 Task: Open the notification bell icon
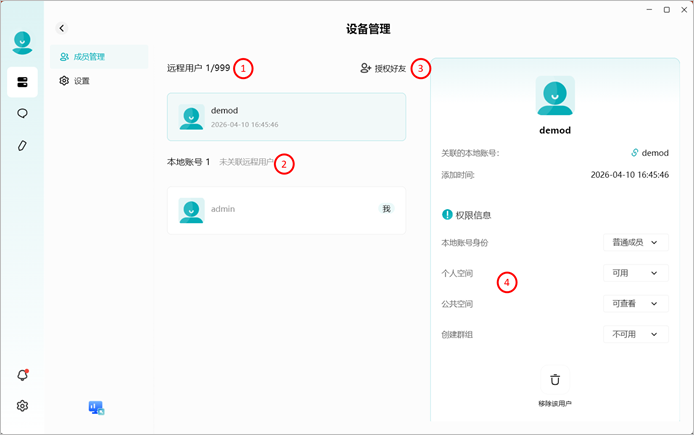pyautogui.click(x=23, y=375)
